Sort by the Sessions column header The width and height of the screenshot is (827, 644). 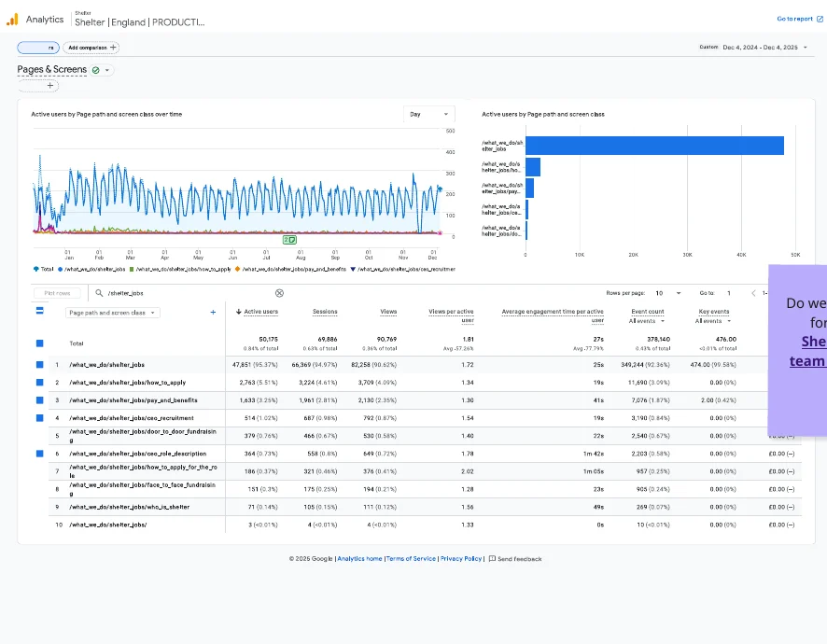[x=325, y=312]
